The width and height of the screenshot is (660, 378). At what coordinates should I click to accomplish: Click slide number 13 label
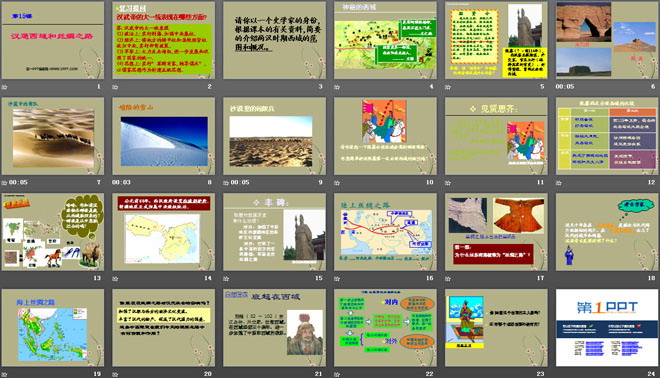(97, 278)
